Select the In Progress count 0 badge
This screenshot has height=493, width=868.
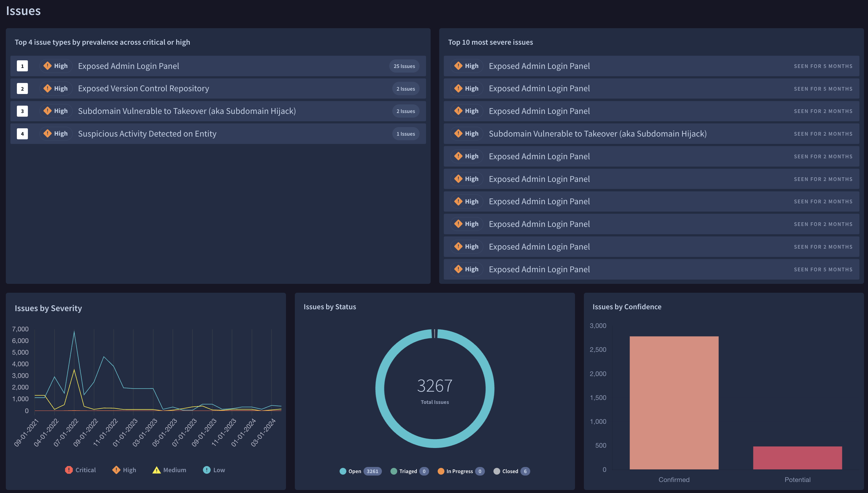[x=480, y=471]
